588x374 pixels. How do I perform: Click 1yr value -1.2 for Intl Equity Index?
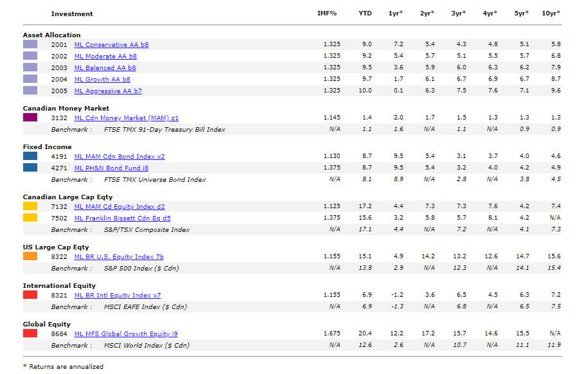pos(397,295)
